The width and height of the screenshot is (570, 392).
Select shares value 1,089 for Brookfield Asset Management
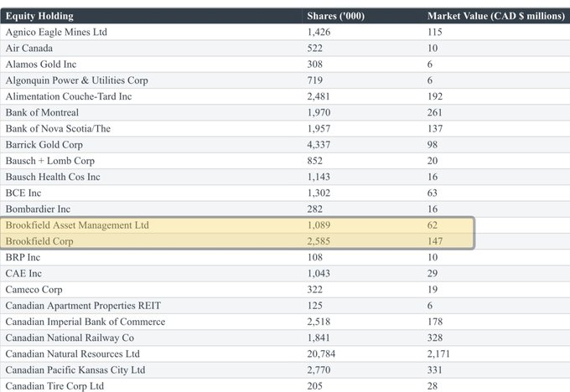[x=319, y=225]
